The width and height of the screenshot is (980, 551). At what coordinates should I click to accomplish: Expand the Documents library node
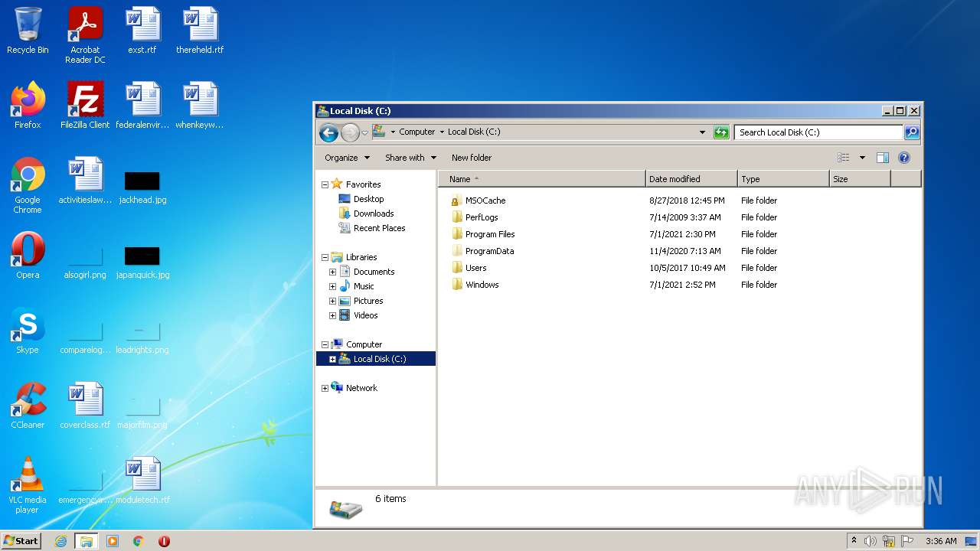tap(332, 272)
